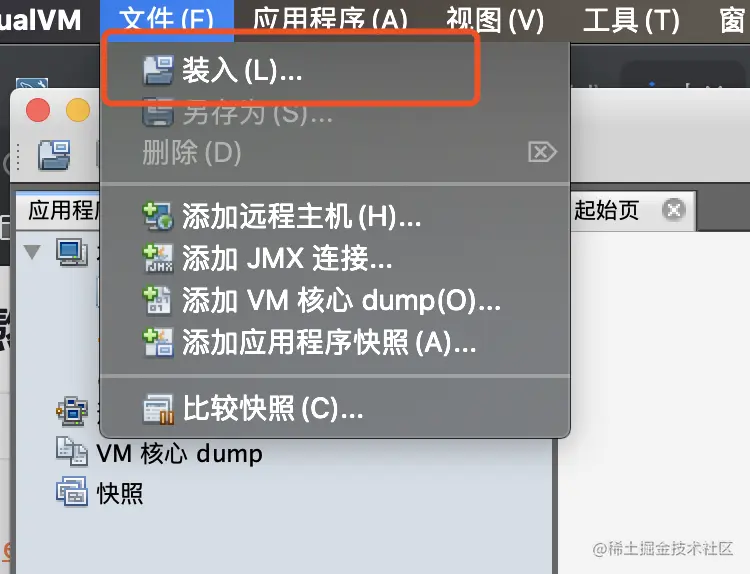Click the add application snapshot icon

(x=158, y=342)
